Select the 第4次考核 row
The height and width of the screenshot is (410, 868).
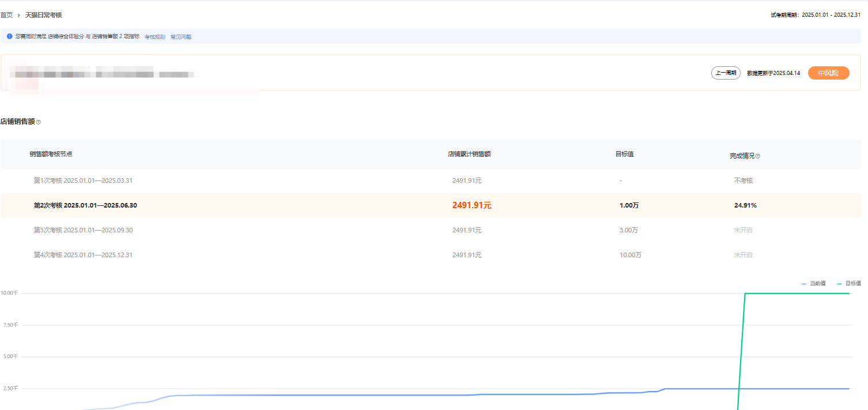(83, 255)
